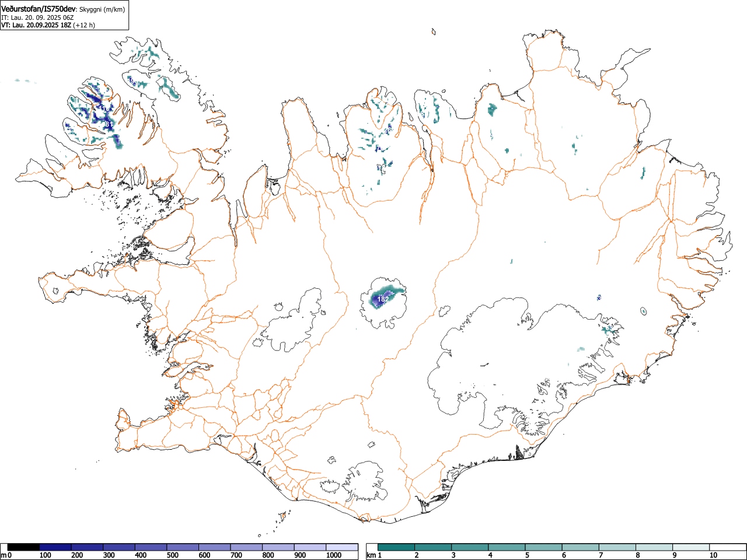Screen dimensions: 747x560
Task: Click the '81' value label in the Westfjords
Action: 109,124
